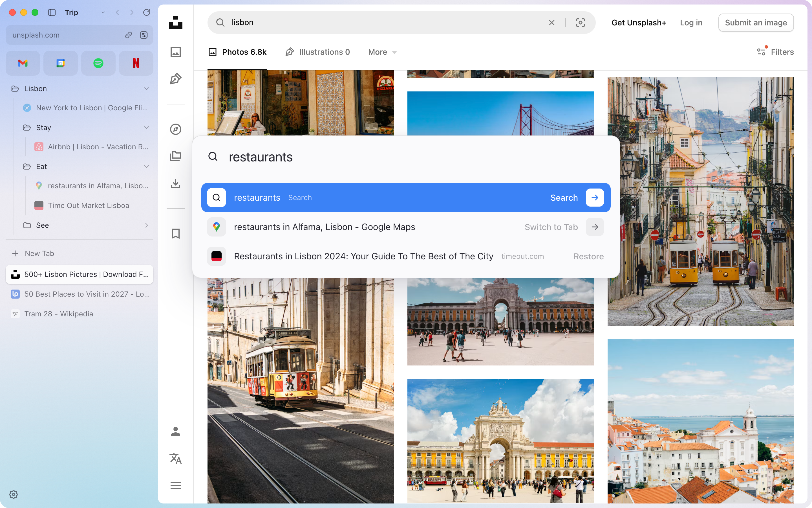This screenshot has width=812, height=508.
Task: Switch to restaurants in Alfama Google Maps suggestion
Action: click(406, 227)
